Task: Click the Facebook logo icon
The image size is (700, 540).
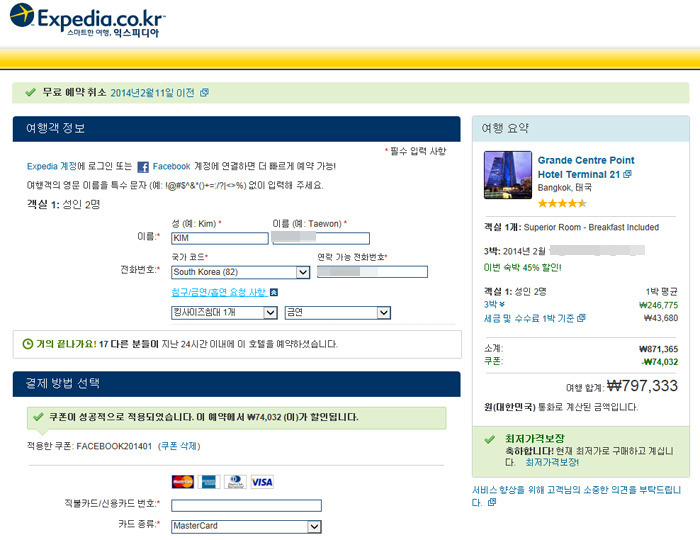Action: tap(143, 167)
